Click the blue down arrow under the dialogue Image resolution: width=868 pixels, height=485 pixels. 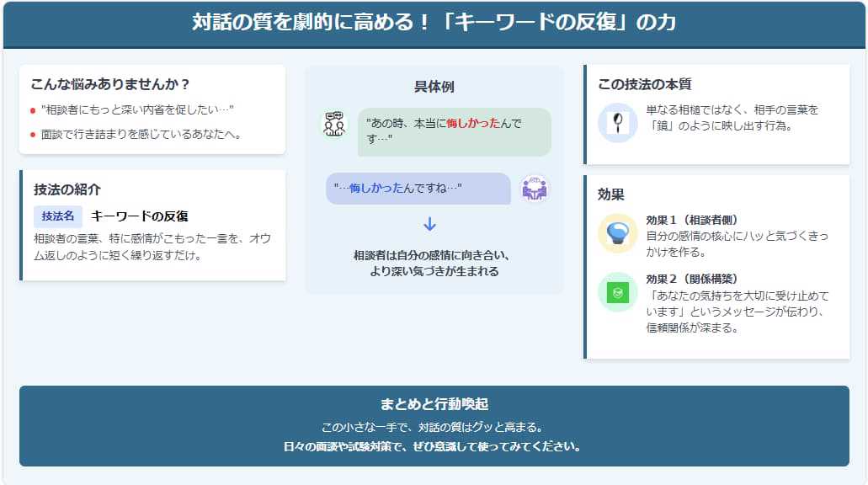coord(430,225)
